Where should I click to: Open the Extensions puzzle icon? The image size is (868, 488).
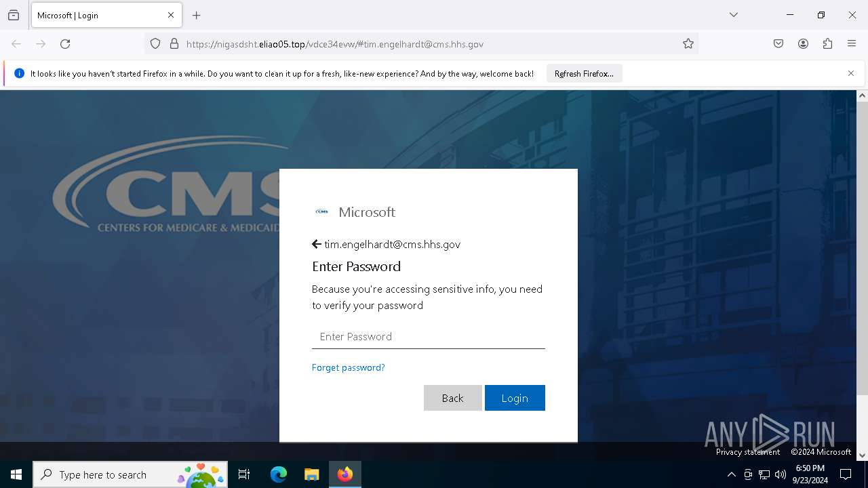(827, 44)
